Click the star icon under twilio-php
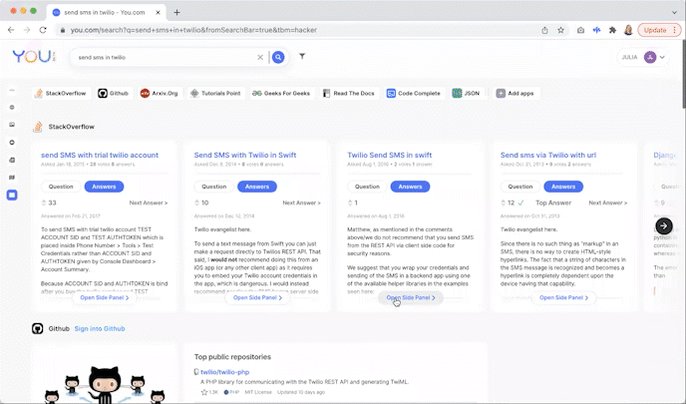Viewport: 686px width, 404px height. (x=204, y=392)
